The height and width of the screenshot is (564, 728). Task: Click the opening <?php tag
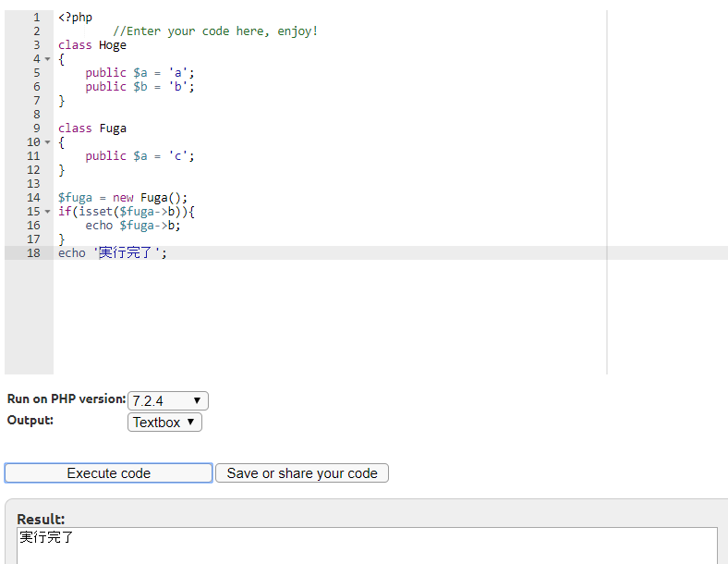pyautogui.click(x=75, y=18)
